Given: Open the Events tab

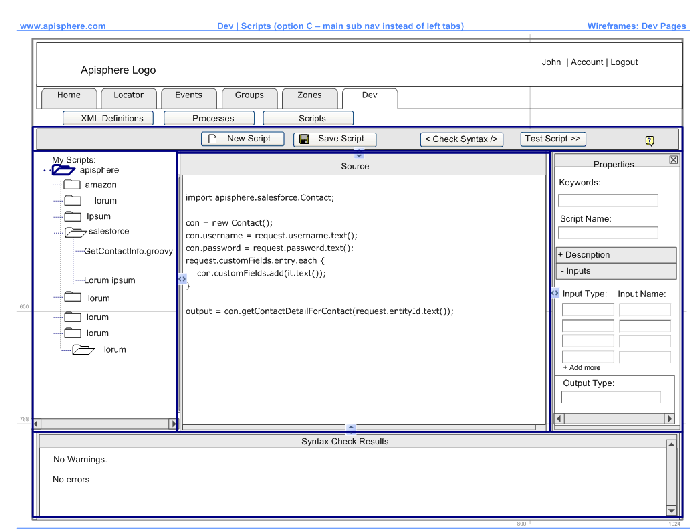Looking at the screenshot, I should [x=189, y=97].
